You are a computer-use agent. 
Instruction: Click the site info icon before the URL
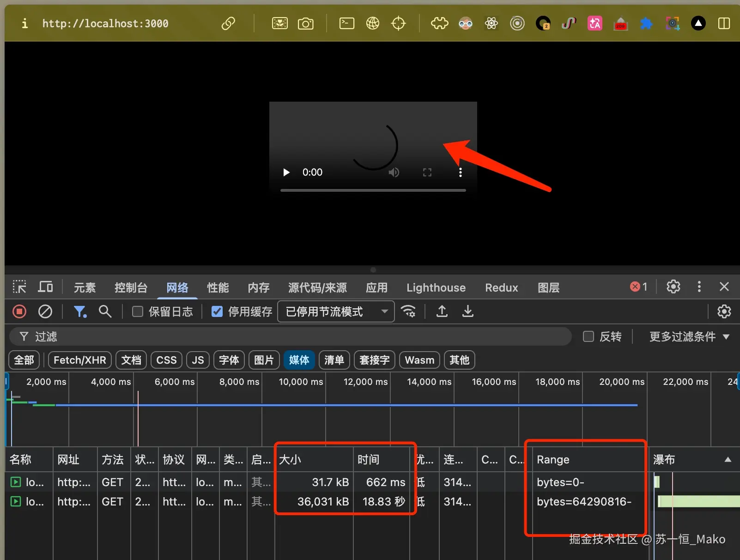[24, 23]
